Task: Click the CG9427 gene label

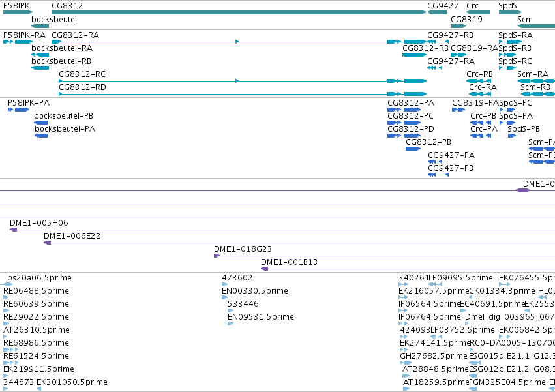Action: (x=443, y=6)
